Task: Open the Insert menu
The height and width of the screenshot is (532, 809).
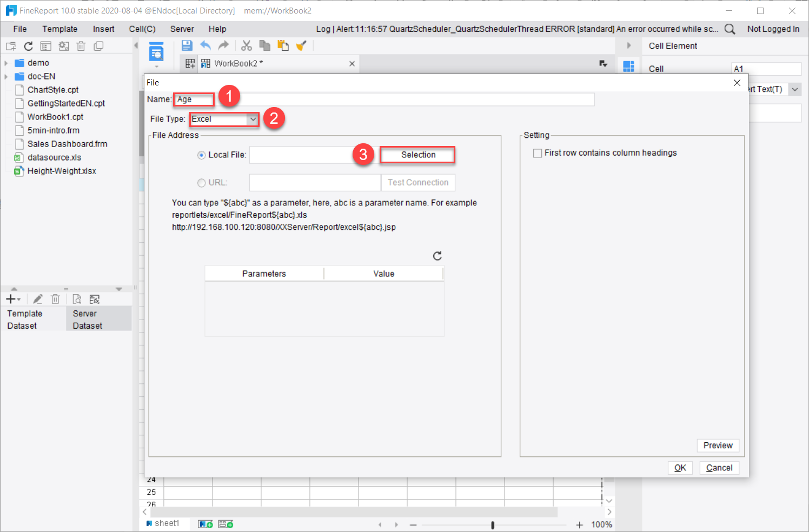Action: coord(103,29)
